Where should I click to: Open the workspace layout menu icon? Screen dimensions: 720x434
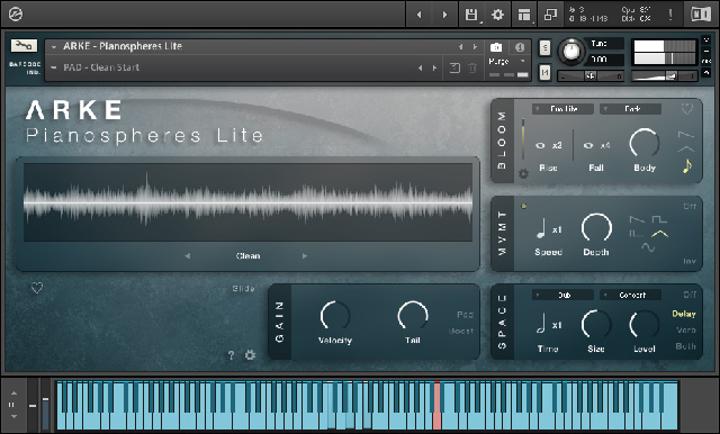pos(524,15)
